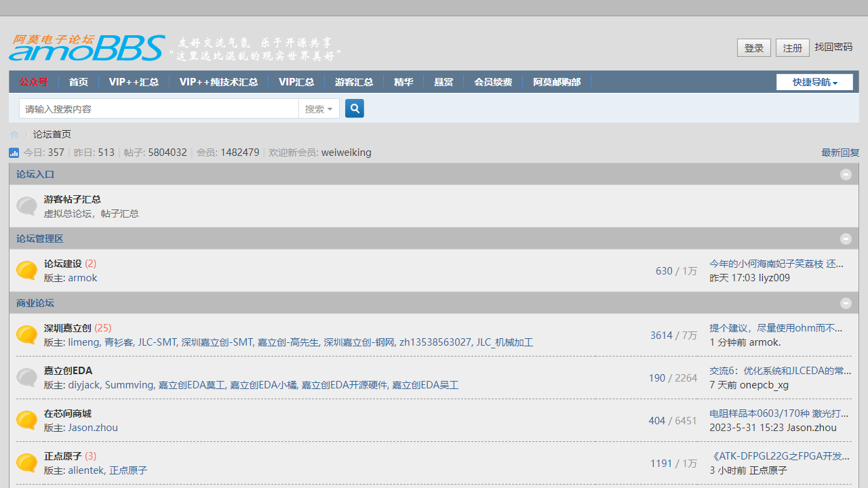
Task: Open 悬赏 nav item
Action: click(x=443, y=82)
